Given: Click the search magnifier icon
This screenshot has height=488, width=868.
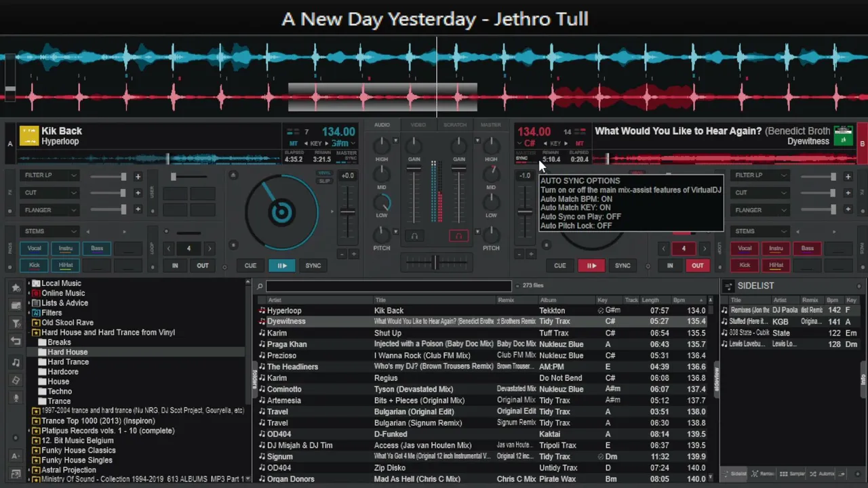Looking at the screenshot, I should coord(260,287).
